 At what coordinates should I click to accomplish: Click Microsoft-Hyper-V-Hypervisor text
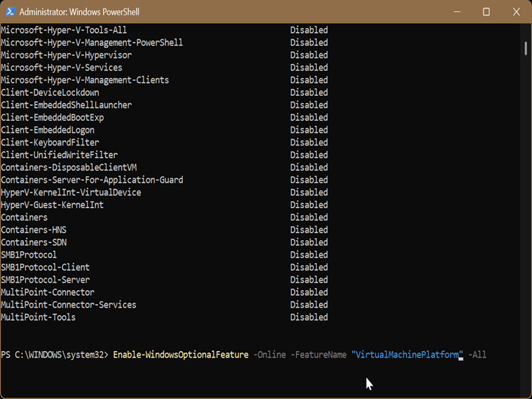pyautogui.click(x=66, y=55)
